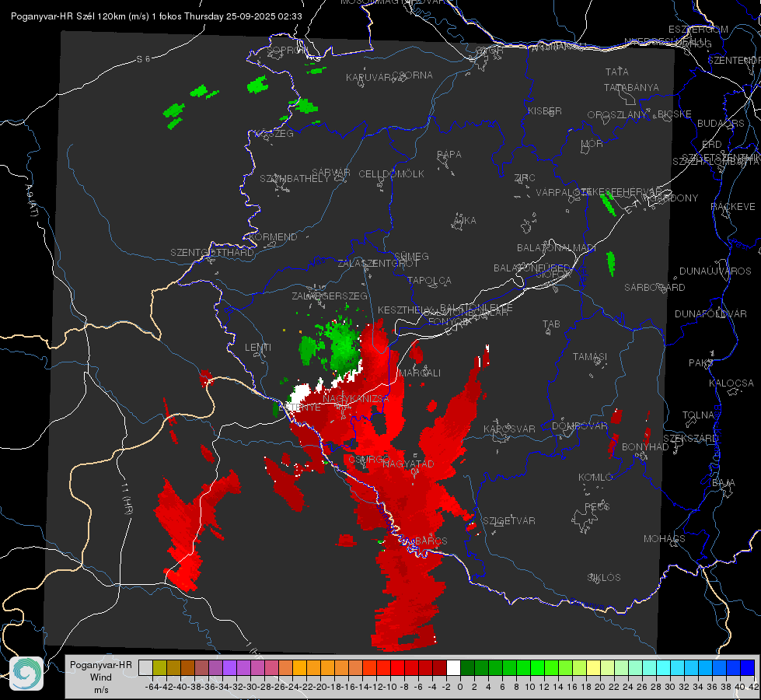
Task: Click the BALATONFÜRED city label
Action: point(532,268)
